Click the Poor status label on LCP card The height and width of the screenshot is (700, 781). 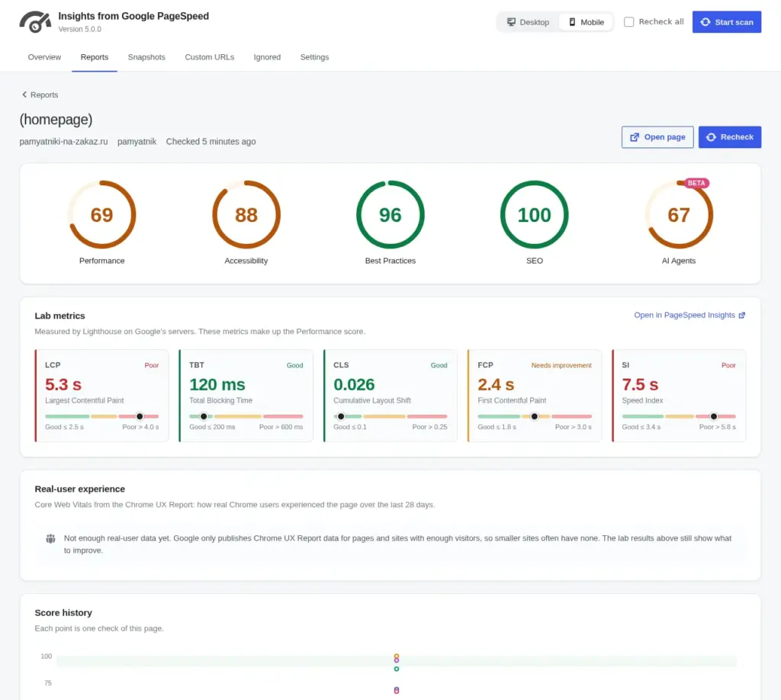pyautogui.click(x=152, y=365)
